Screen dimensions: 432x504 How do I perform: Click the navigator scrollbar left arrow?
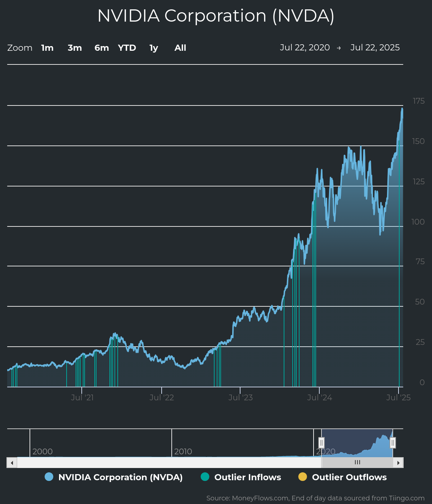tap(12, 463)
